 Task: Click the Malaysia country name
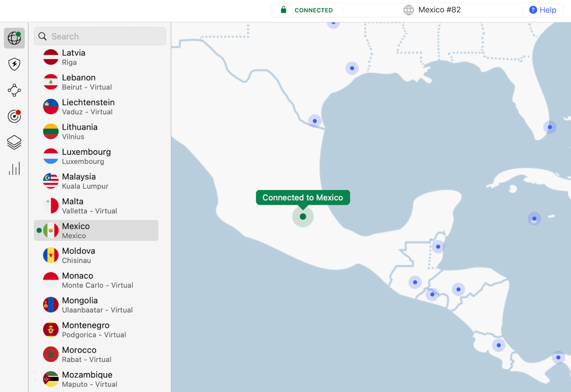79,177
